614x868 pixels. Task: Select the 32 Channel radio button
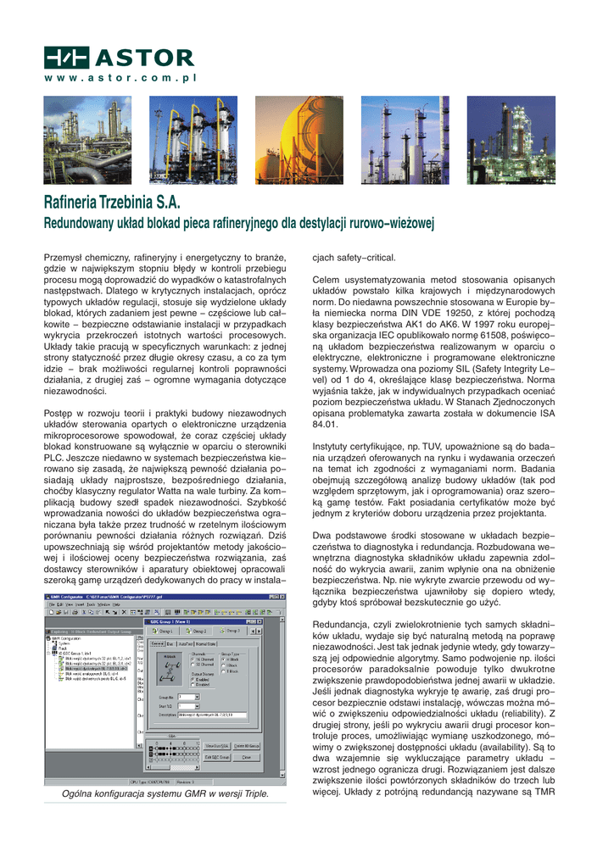(193, 664)
